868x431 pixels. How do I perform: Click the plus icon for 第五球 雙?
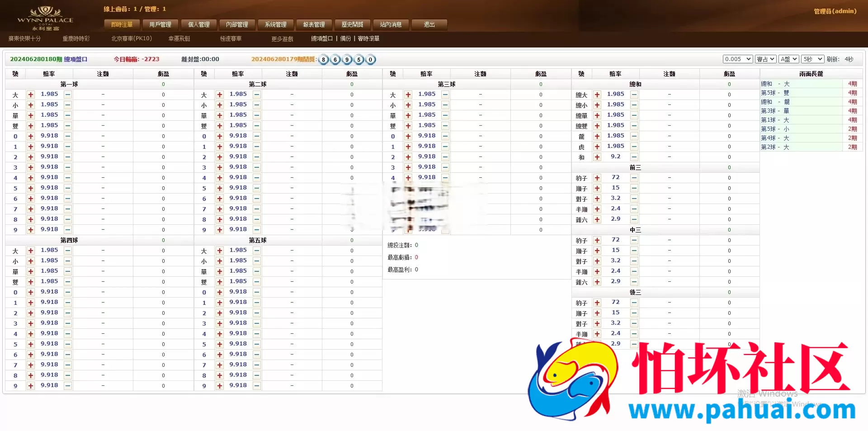point(220,282)
